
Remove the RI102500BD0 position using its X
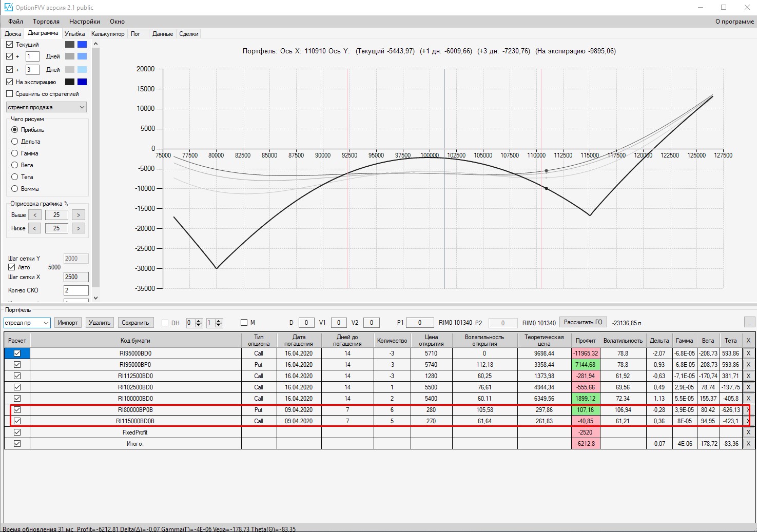748,387
